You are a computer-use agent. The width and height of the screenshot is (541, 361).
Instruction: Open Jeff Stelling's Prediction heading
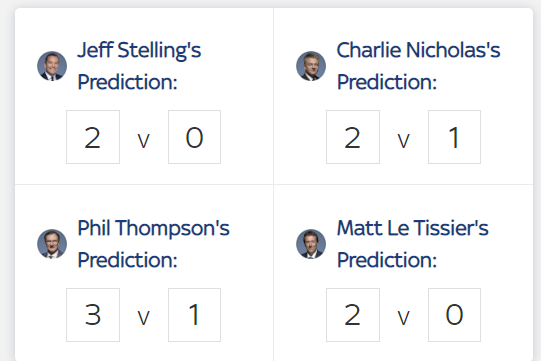[x=139, y=66]
